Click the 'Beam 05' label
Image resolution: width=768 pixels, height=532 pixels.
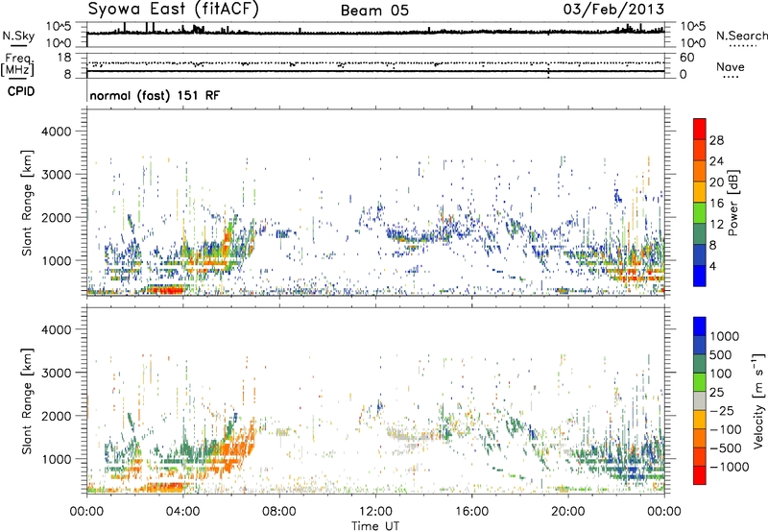pyautogui.click(x=374, y=11)
